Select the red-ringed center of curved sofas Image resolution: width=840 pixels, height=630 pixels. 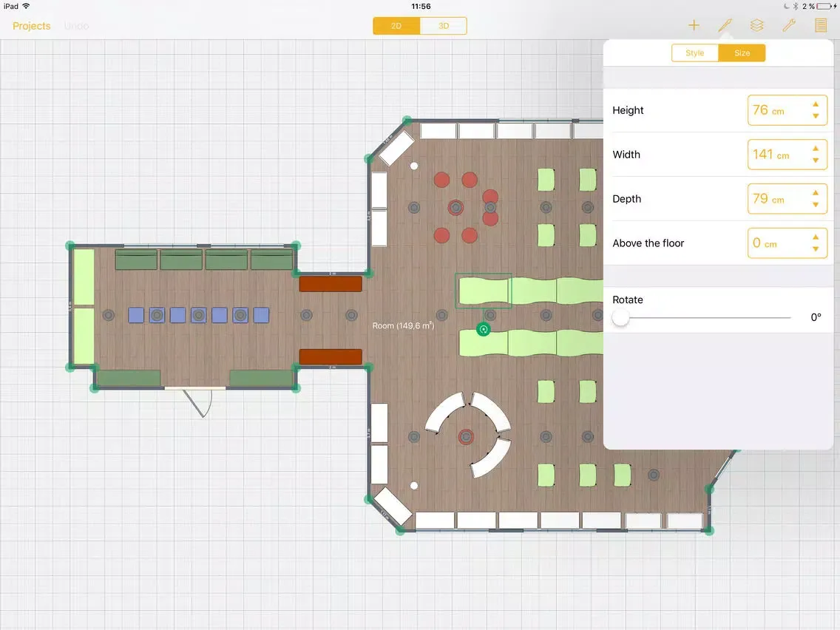tap(466, 437)
